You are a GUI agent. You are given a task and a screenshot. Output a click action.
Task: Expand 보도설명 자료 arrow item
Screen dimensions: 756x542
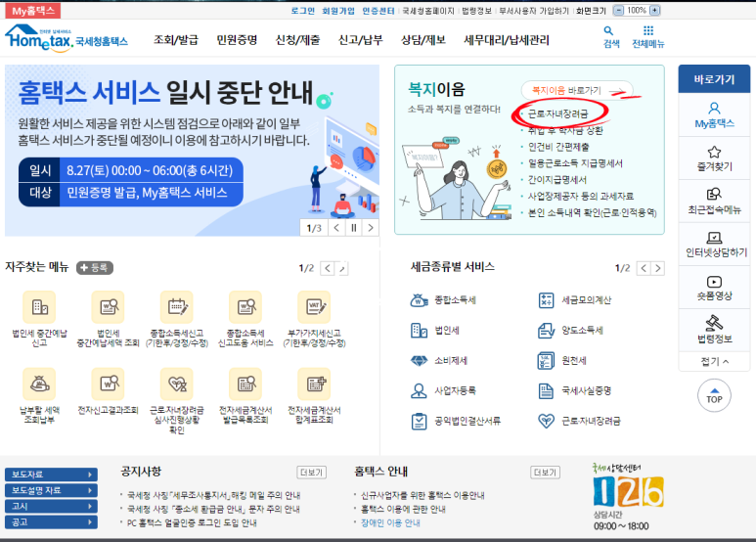[x=51, y=490]
